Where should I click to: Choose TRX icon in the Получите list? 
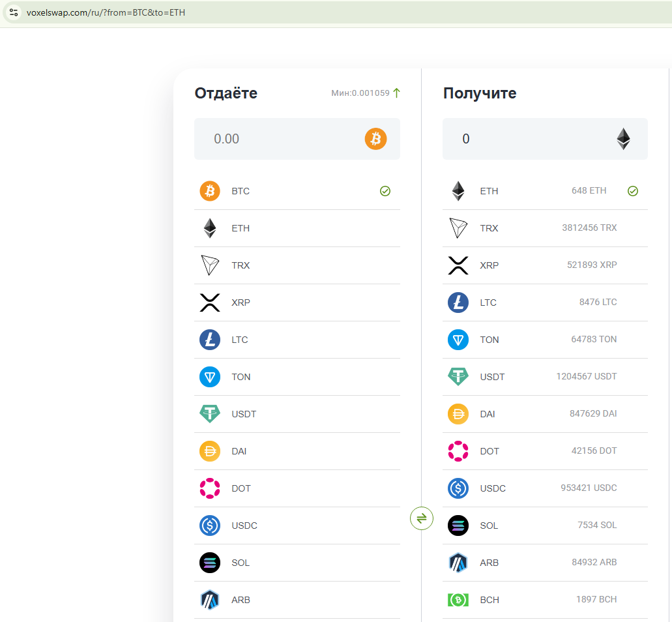click(x=458, y=228)
